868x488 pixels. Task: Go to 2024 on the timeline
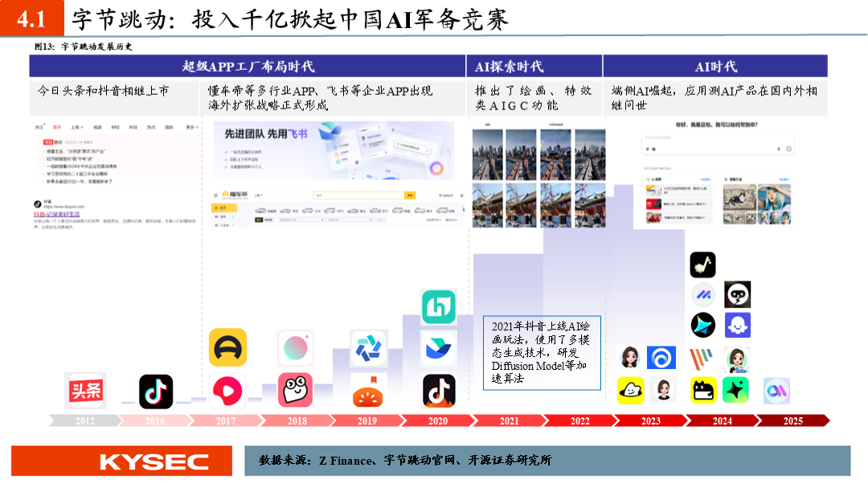(x=722, y=421)
